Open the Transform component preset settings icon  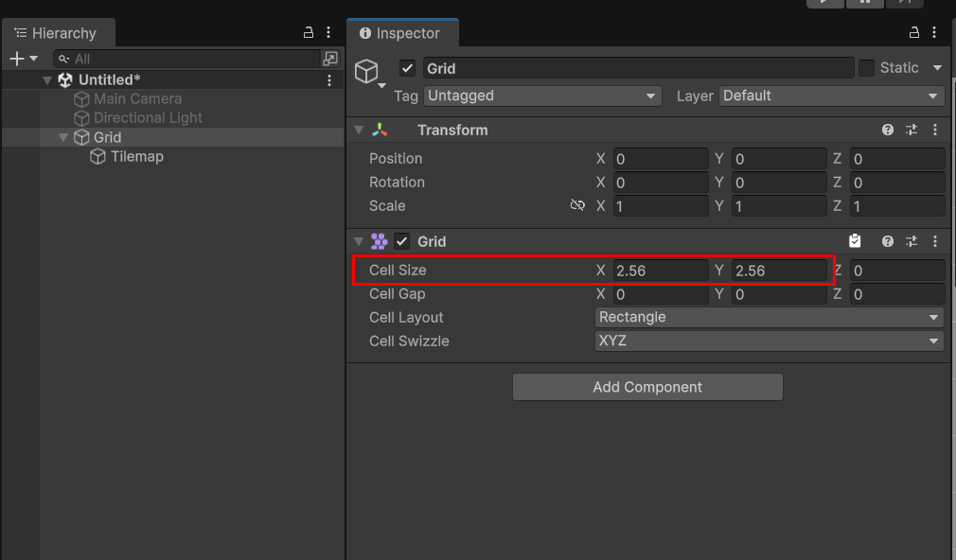(912, 130)
